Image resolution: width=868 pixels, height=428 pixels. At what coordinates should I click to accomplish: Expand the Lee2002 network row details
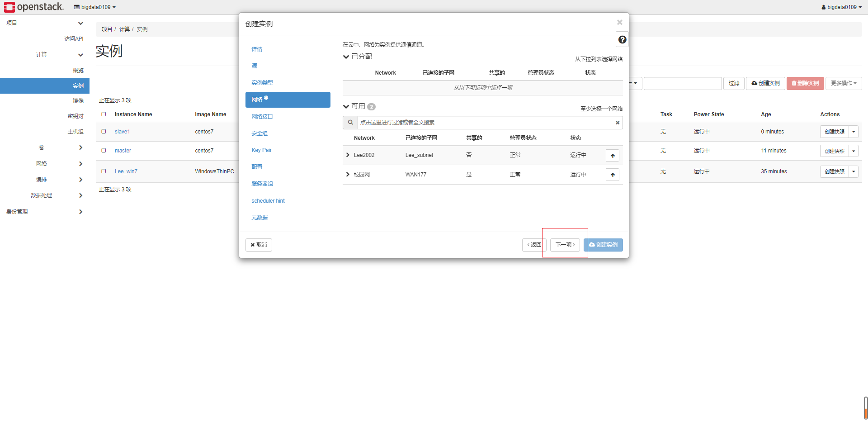coord(348,155)
